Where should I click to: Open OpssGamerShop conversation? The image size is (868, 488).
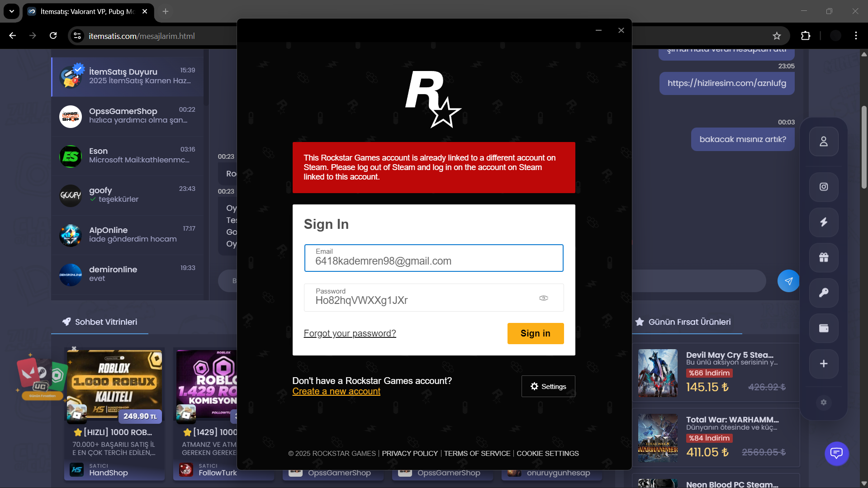point(128,116)
